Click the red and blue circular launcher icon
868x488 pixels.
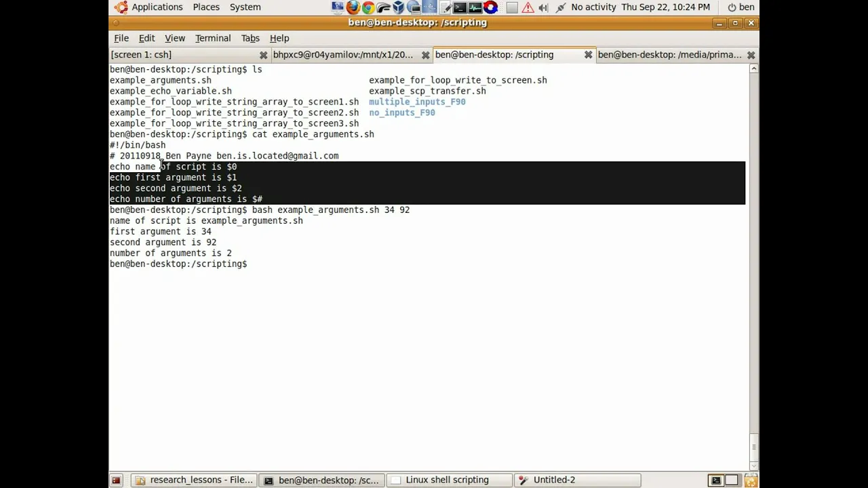point(490,7)
